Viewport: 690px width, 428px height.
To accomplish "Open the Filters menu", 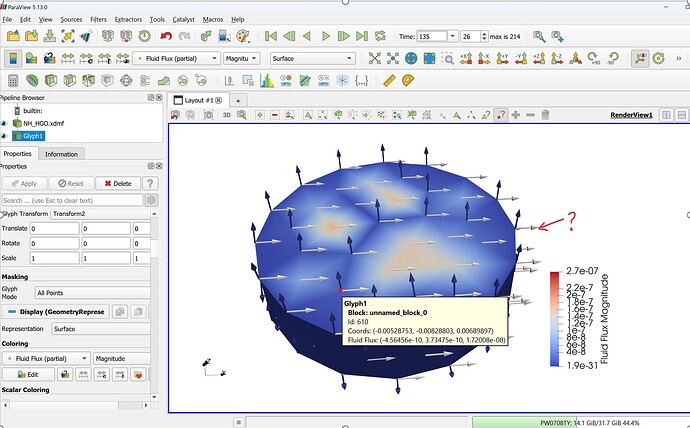I will pos(98,19).
